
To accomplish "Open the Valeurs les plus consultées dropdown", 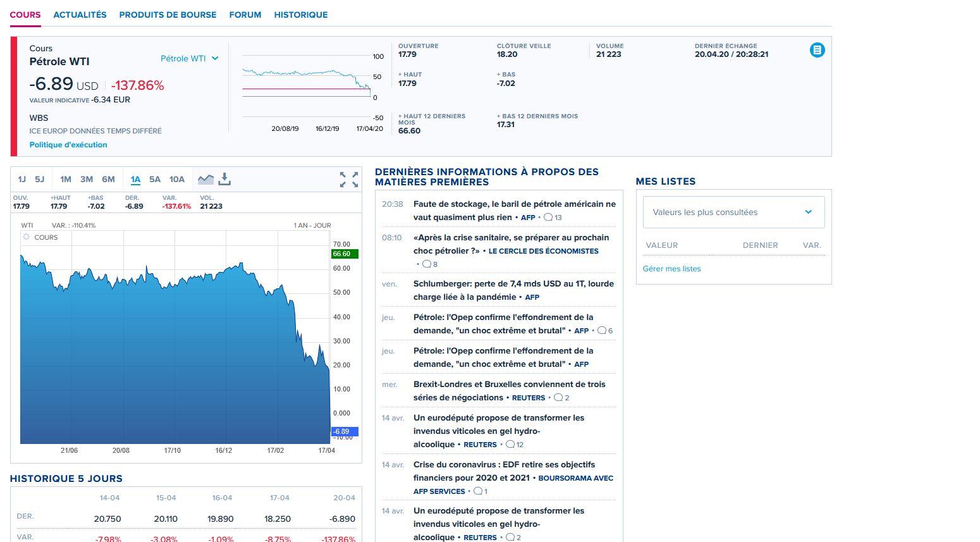I will click(733, 212).
